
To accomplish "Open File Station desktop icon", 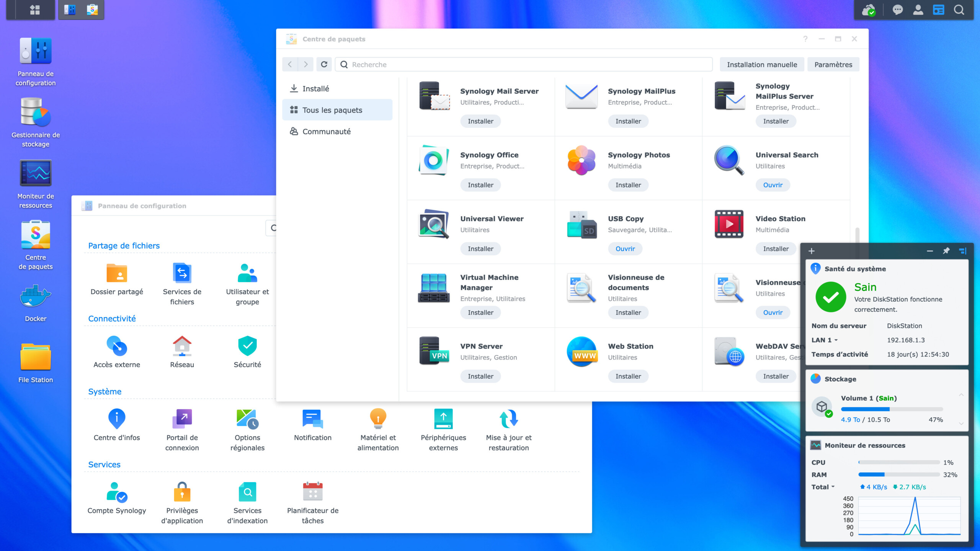I will [x=36, y=364].
